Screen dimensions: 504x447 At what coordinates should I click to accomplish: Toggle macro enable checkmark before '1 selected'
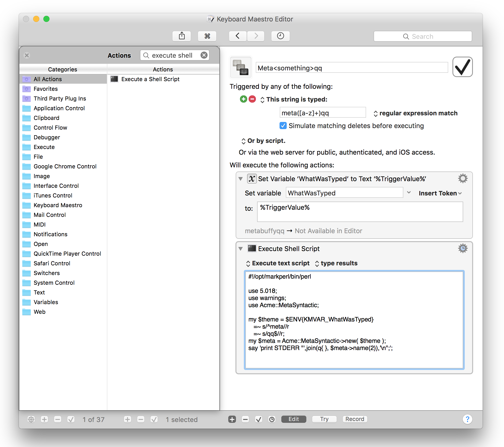pos(154,419)
